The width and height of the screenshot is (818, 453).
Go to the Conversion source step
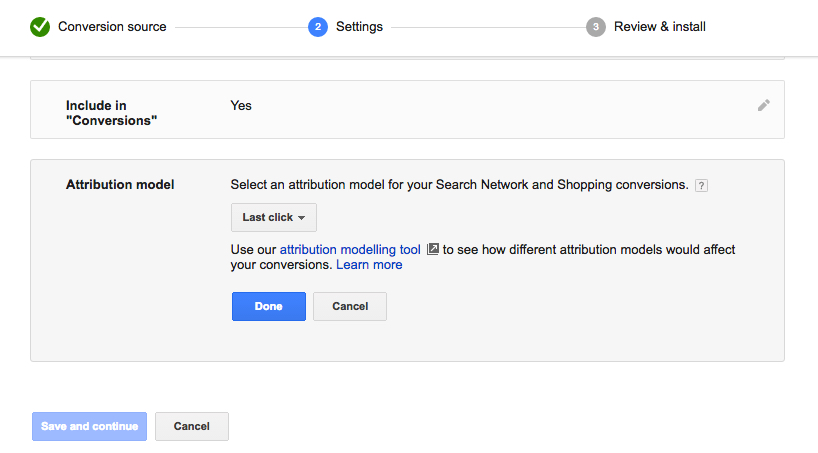coord(112,27)
